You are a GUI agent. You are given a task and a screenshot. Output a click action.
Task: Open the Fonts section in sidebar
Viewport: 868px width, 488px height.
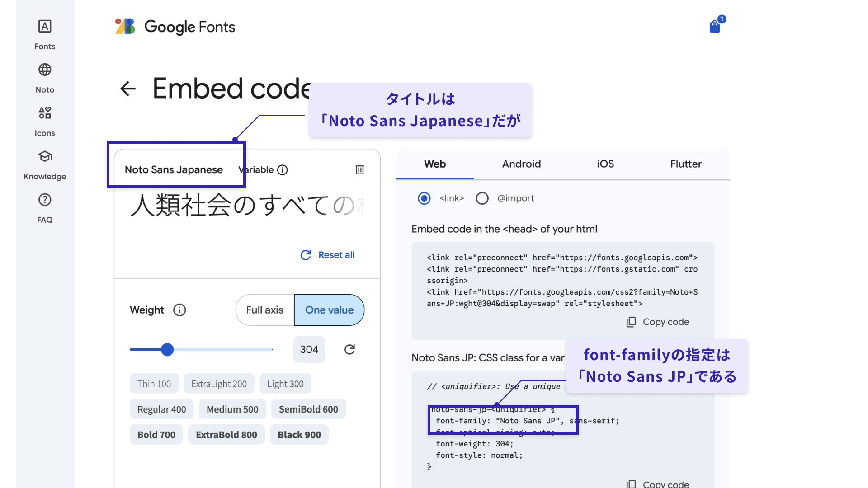coord(45,35)
